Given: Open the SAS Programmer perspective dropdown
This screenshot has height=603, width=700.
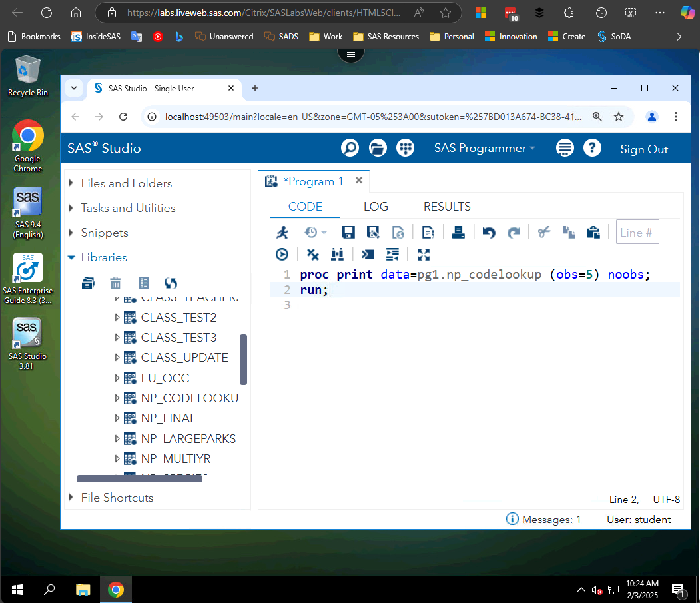Looking at the screenshot, I should [484, 148].
